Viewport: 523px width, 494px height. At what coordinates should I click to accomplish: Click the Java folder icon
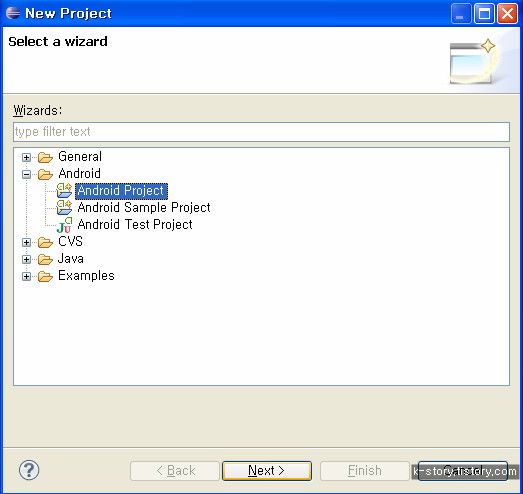click(x=45, y=259)
